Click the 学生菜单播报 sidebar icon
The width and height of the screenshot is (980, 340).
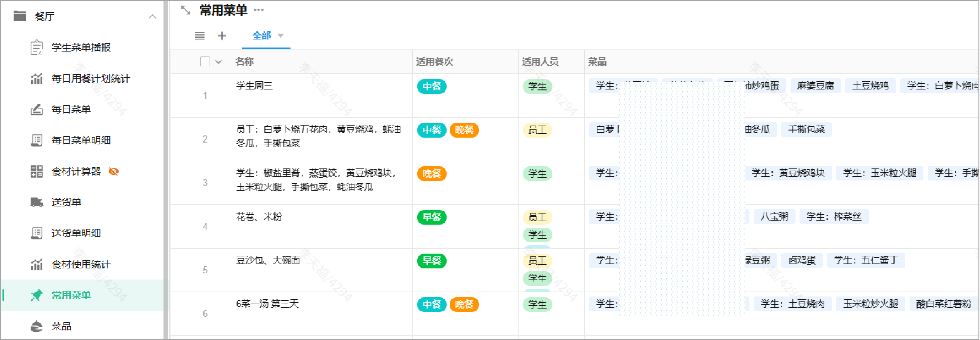pyautogui.click(x=36, y=48)
